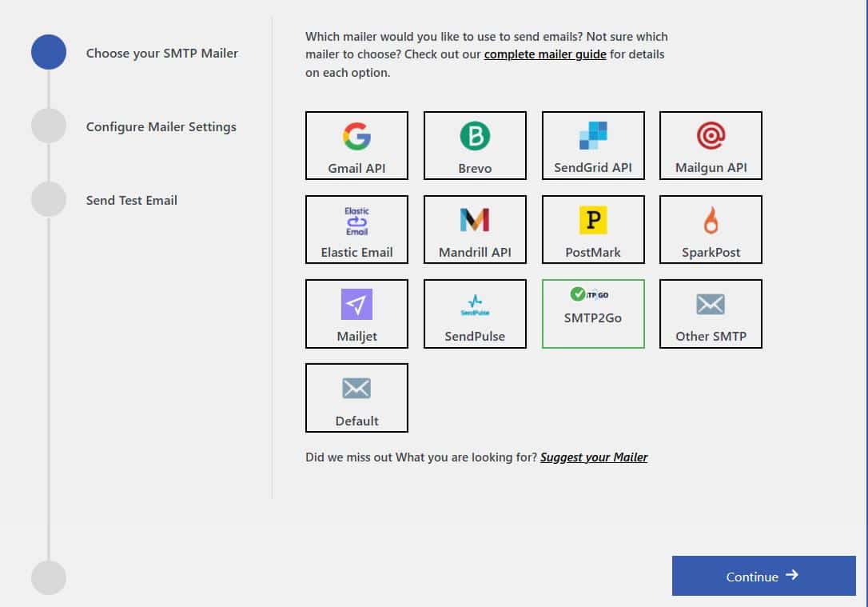
Task: Select the Default mailer envelope option
Action: coord(356,389)
